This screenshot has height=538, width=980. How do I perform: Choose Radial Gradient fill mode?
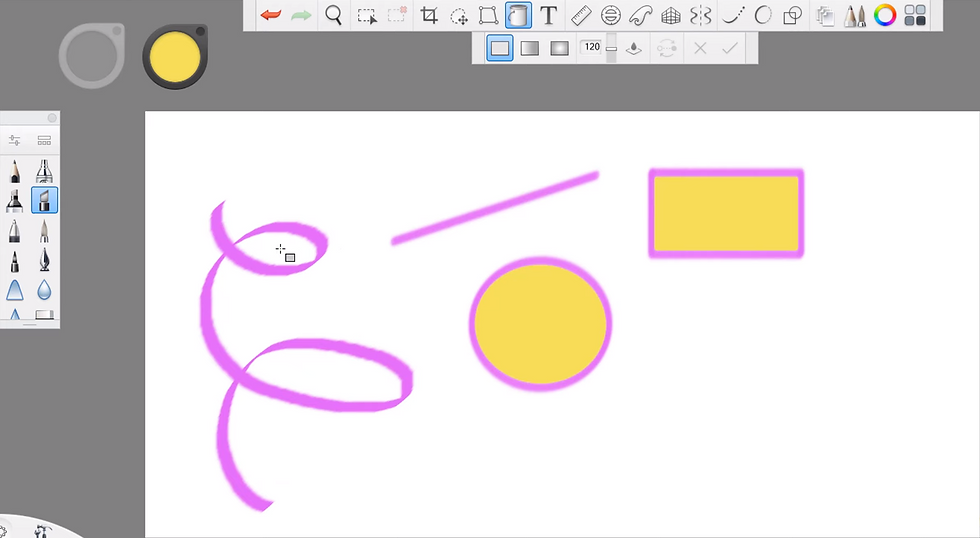[559, 48]
